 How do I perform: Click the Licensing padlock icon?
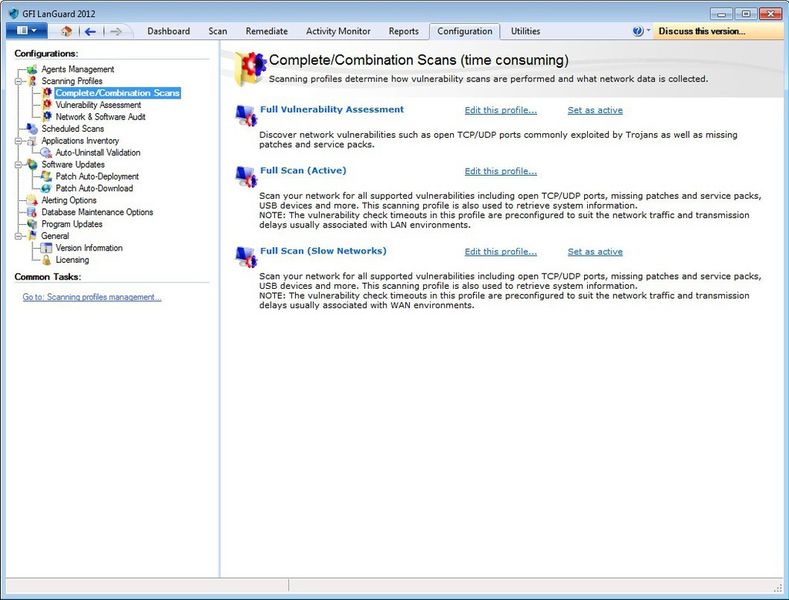pyautogui.click(x=46, y=260)
